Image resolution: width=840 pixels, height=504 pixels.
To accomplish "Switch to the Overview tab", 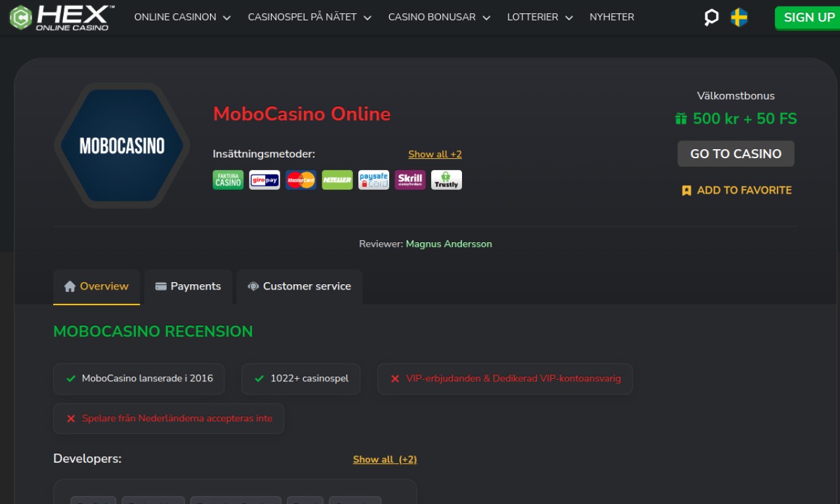I will [x=96, y=287].
